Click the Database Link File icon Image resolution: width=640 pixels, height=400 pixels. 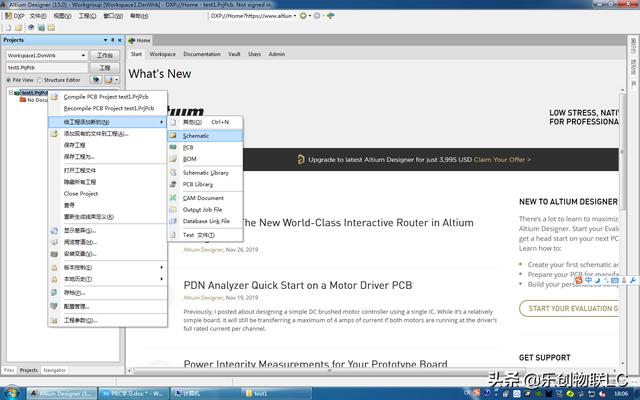point(173,221)
